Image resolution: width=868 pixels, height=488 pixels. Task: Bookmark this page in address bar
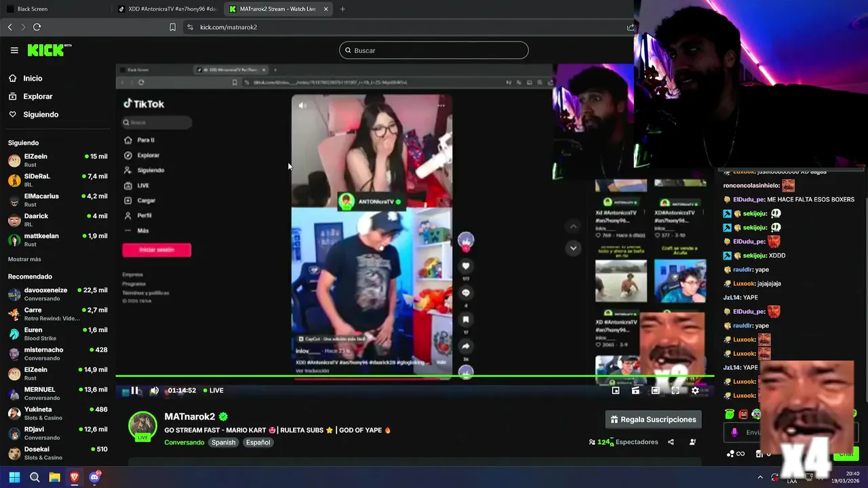pyautogui.click(x=172, y=27)
